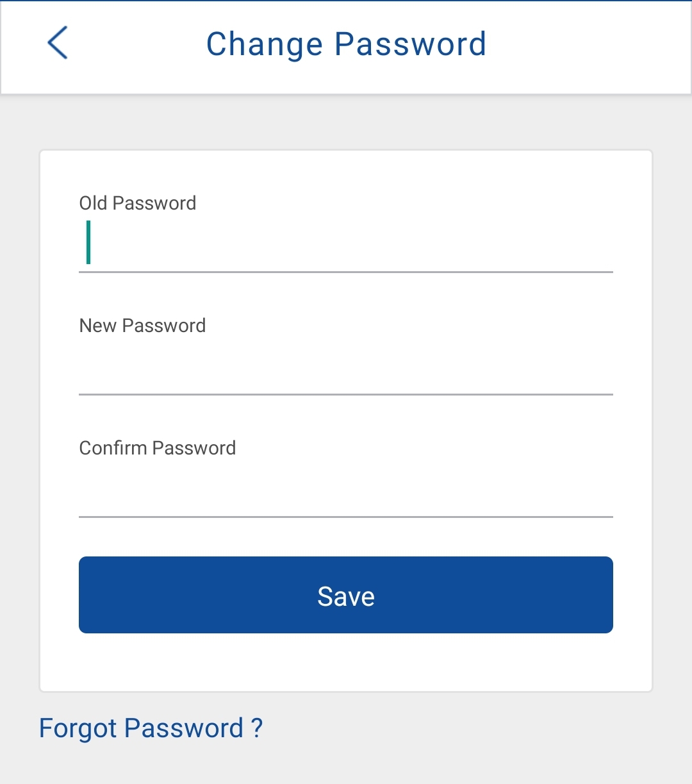Click empty space of the white header bar

point(589,45)
